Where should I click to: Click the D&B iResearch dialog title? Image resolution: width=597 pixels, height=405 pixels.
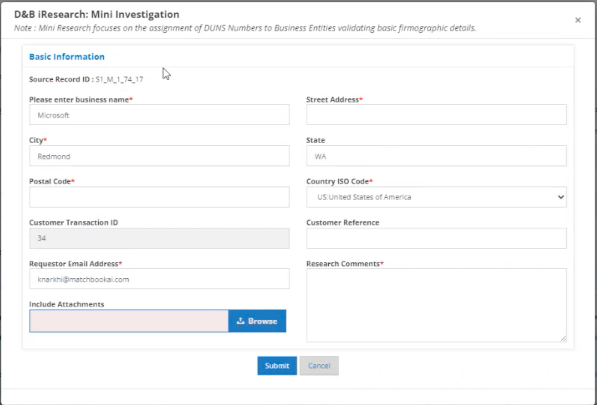coord(97,14)
